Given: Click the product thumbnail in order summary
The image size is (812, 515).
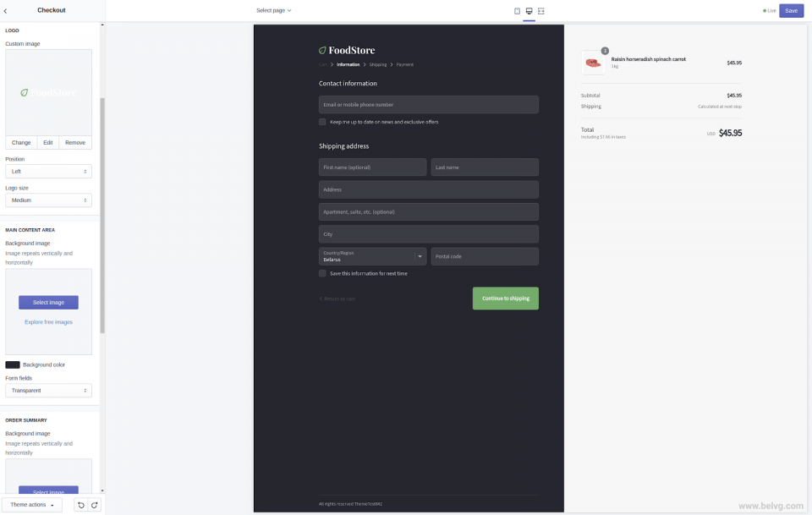Looking at the screenshot, I should (593, 63).
